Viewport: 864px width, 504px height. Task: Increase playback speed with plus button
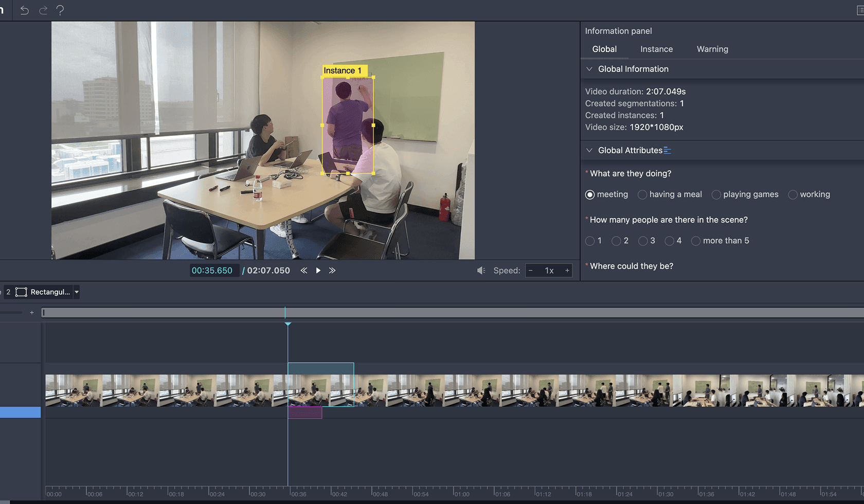tap(567, 271)
